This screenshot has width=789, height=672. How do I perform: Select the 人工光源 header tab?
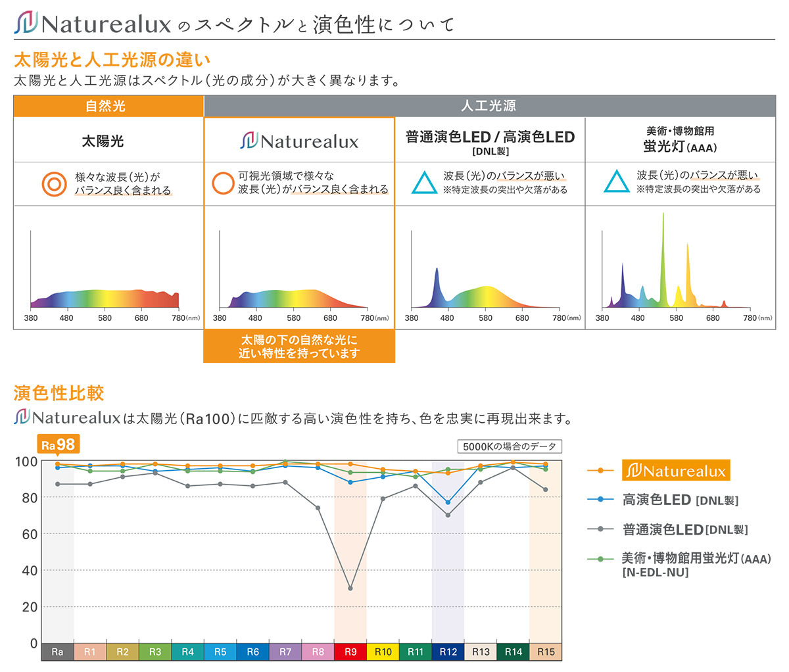(x=490, y=106)
